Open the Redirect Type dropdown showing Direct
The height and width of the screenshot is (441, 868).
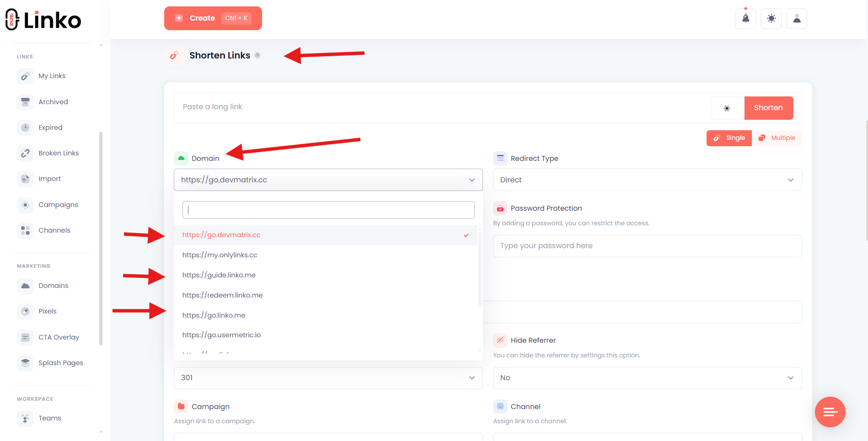(648, 180)
